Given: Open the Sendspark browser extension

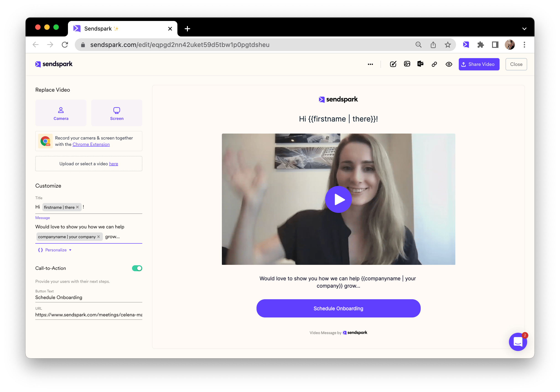Looking at the screenshot, I should click(466, 45).
